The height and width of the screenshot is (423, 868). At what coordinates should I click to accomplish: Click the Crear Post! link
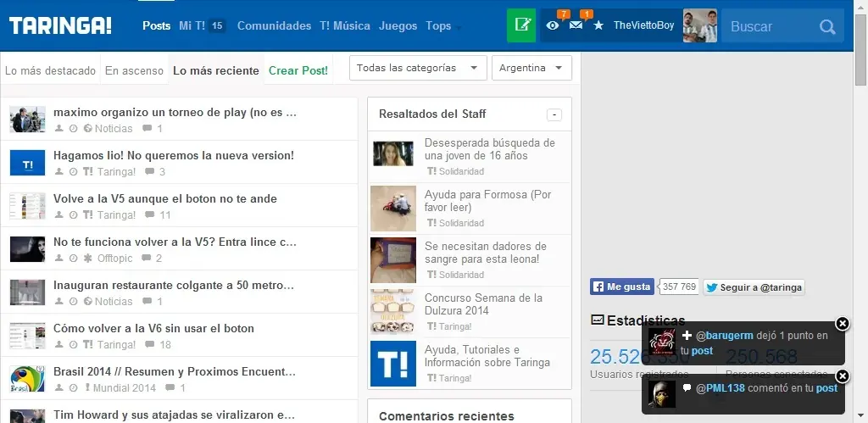(298, 70)
